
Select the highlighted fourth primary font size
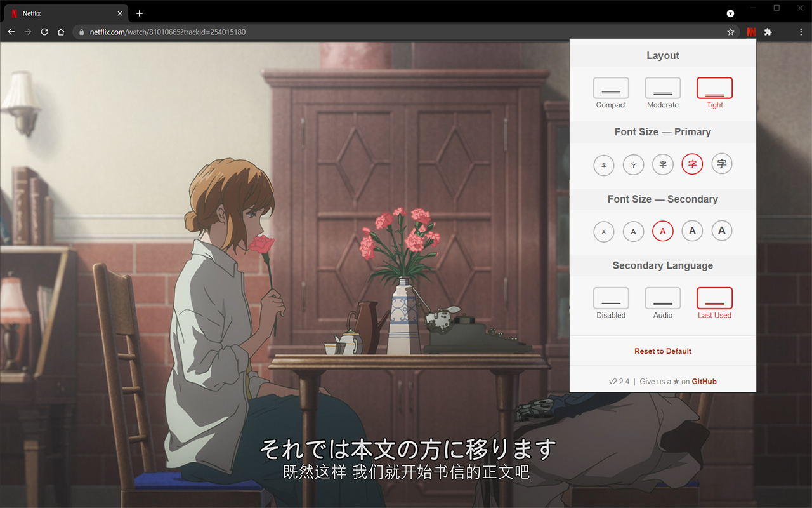pos(692,164)
